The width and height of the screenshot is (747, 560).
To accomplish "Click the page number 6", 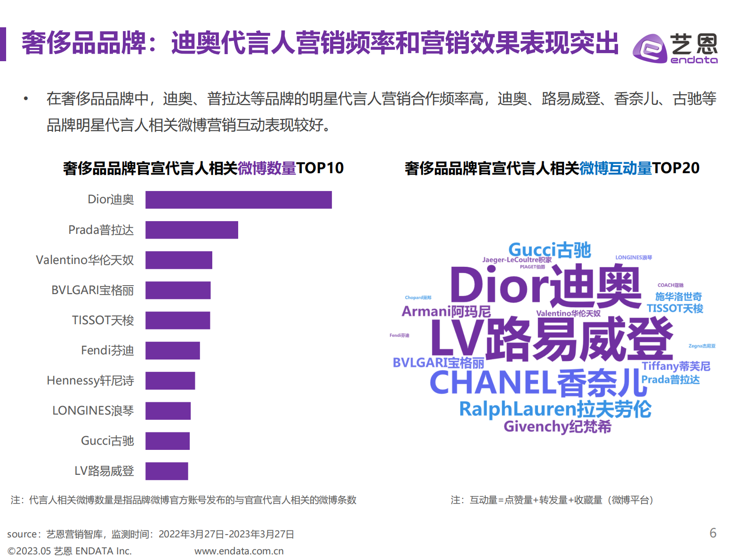I will coord(713,533).
